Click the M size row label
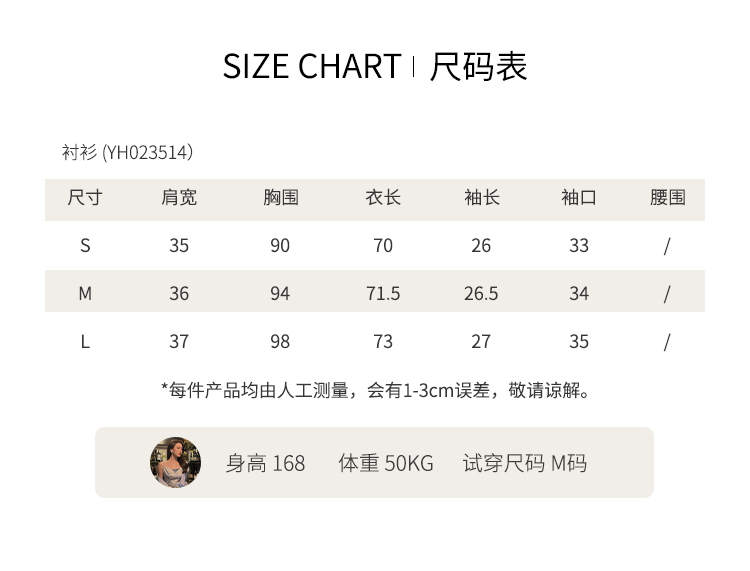Image resolution: width=750 pixels, height=571 pixels. [x=85, y=294]
